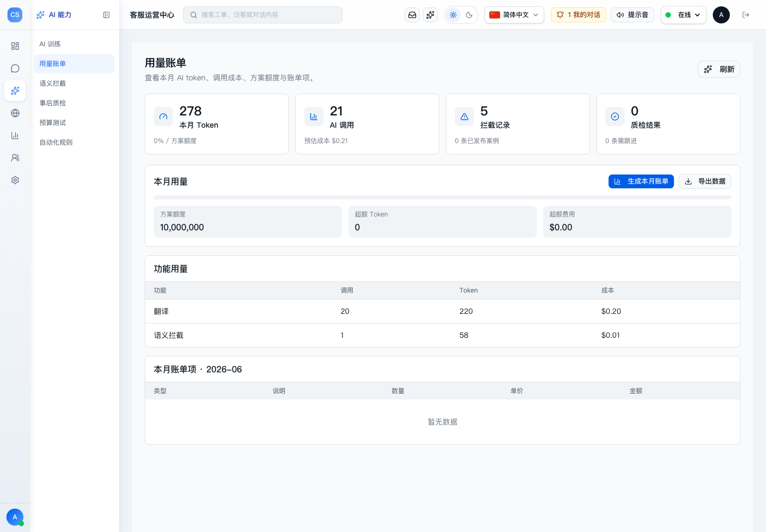Click the gauge icon on 本月 Token card
The image size is (766, 532).
(163, 117)
